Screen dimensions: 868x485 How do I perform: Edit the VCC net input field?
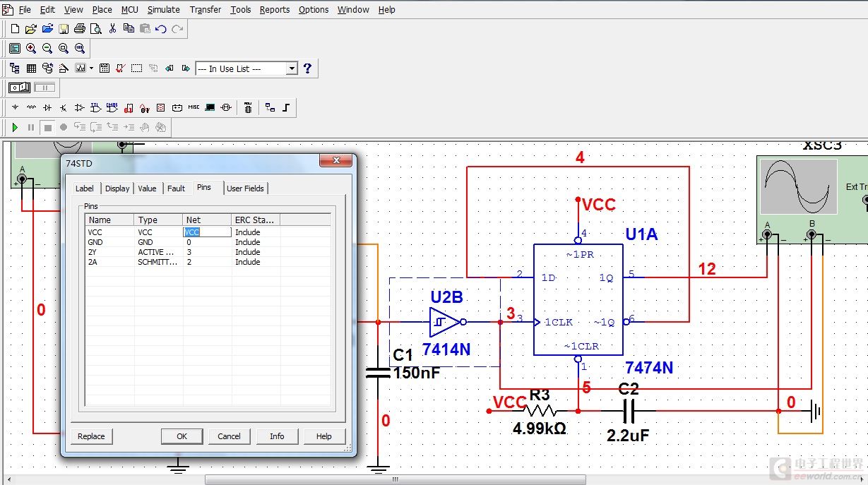tap(207, 232)
